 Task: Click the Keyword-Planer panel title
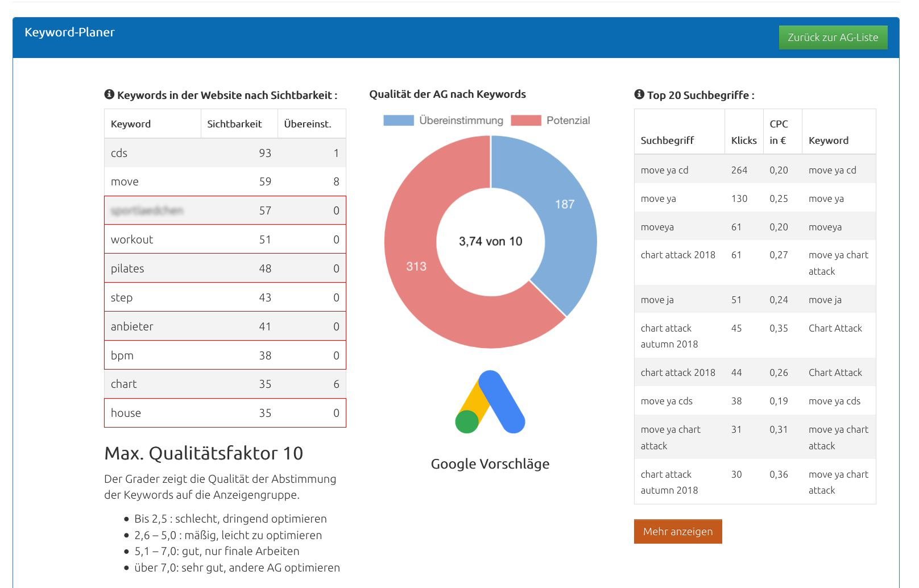click(69, 32)
